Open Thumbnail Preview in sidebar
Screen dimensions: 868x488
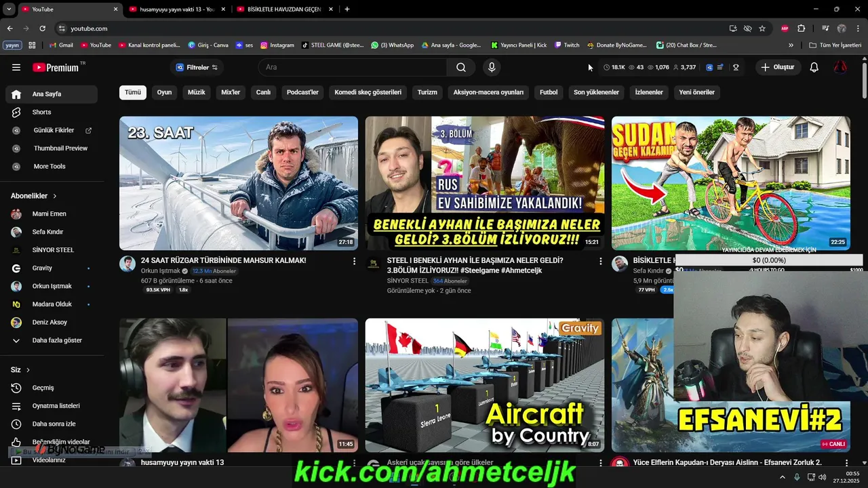52,148
